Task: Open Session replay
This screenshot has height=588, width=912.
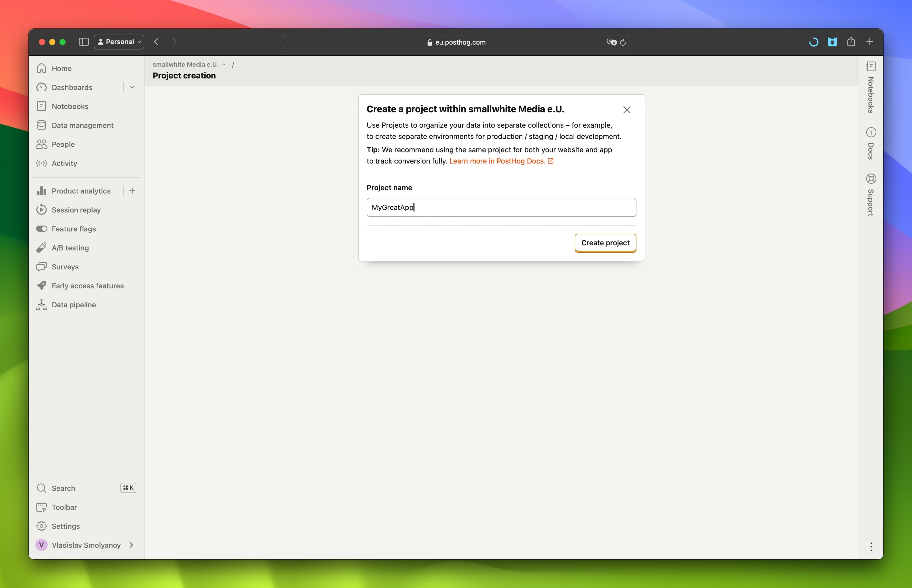Action: tap(87, 210)
